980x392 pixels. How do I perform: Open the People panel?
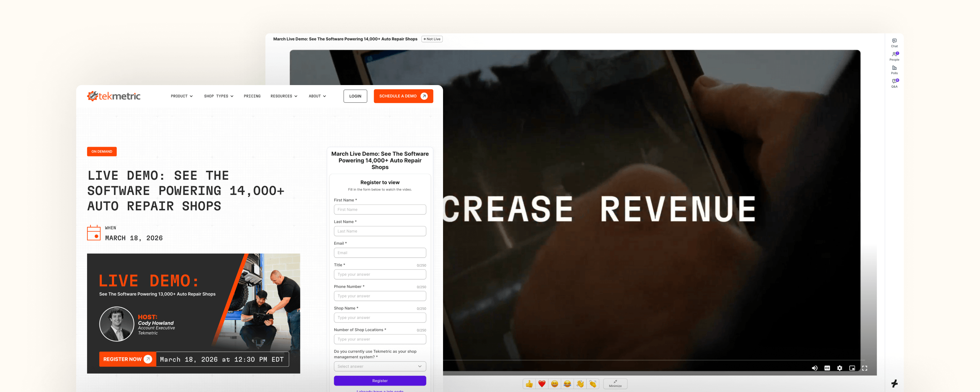894,56
